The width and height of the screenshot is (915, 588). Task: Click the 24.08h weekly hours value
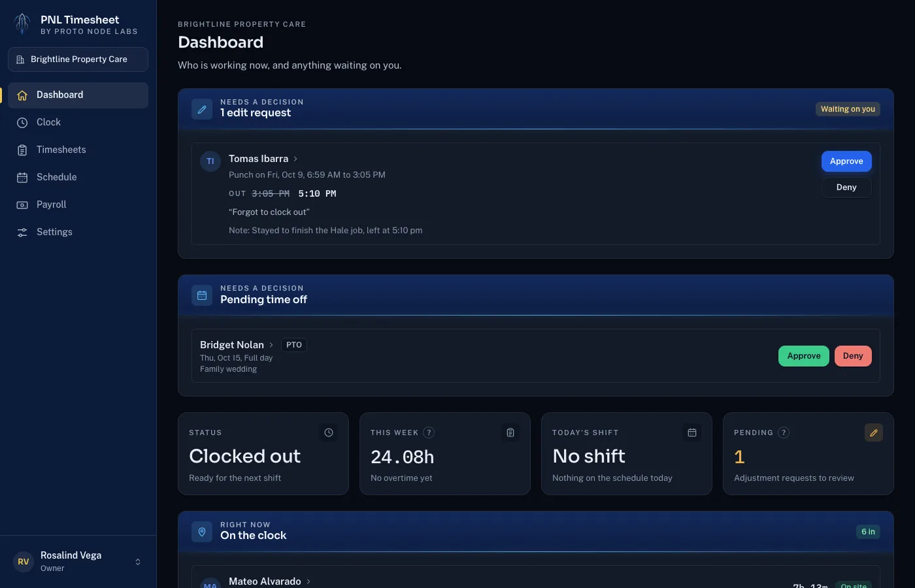(402, 457)
